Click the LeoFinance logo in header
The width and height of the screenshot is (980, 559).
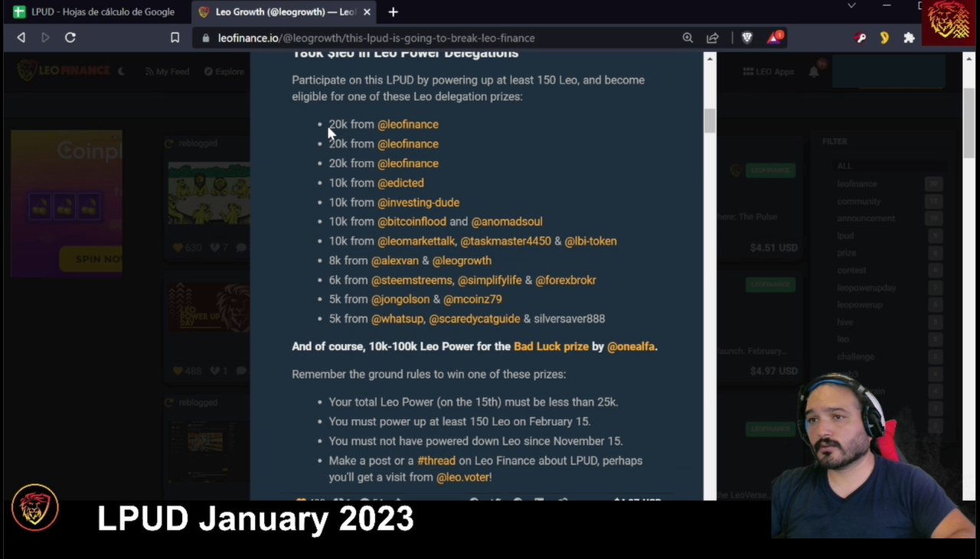[x=64, y=70]
